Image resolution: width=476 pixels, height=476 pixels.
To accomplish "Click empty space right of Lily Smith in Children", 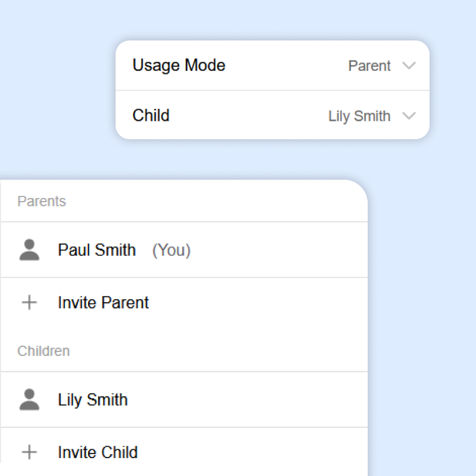I will (250, 399).
